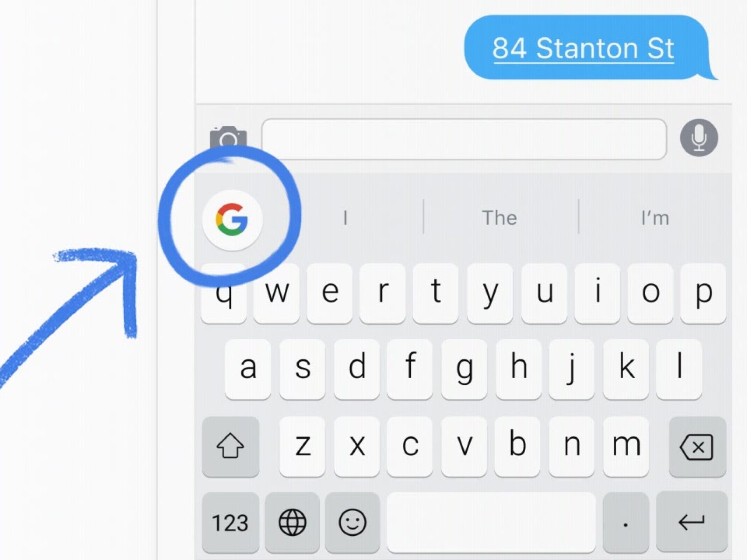
Task: Tap the return arrow key
Action: tap(691, 522)
